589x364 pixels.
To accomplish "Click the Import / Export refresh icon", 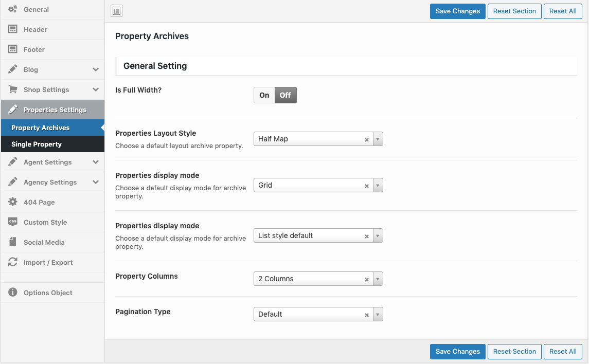I will [13, 262].
